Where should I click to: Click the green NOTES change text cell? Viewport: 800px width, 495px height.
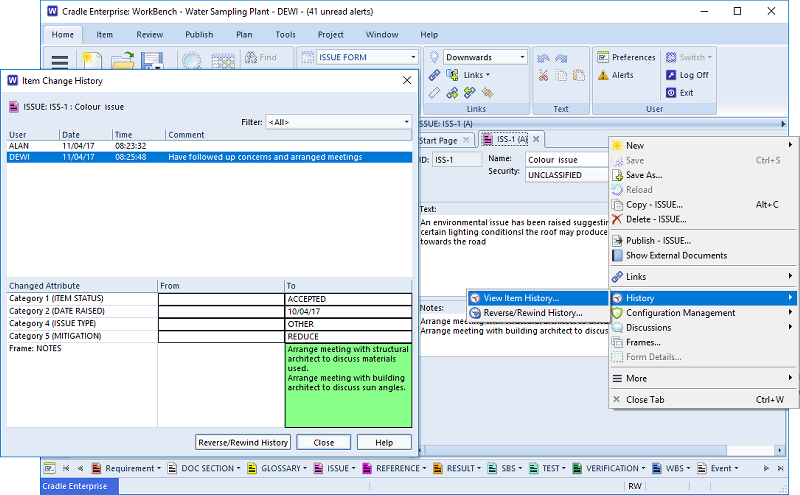(348, 385)
